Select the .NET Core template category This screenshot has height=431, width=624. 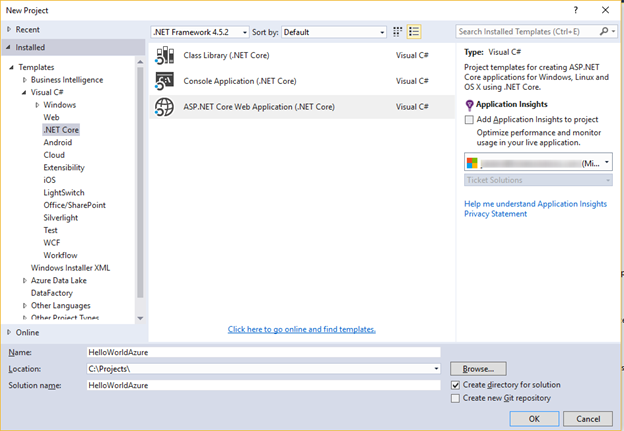pyautogui.click(x=61, y=130)
